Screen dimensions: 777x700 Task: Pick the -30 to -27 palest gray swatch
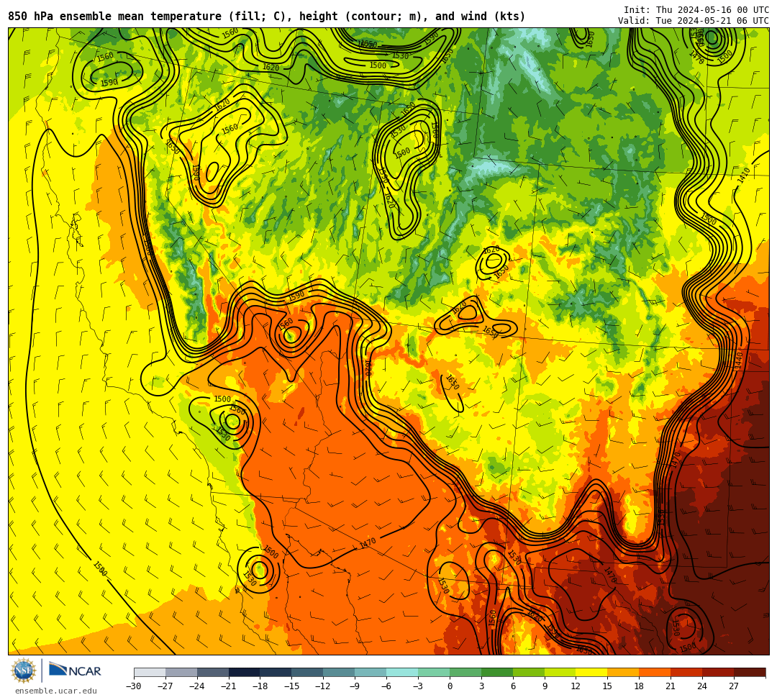[x=150, y=672]
